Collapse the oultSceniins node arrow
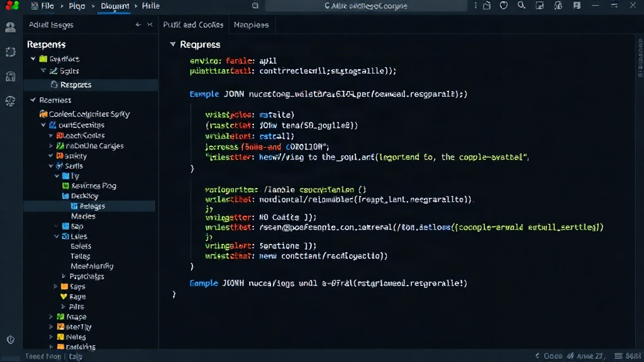This screenshot has height=362, width=644. (x=43, y=125)
